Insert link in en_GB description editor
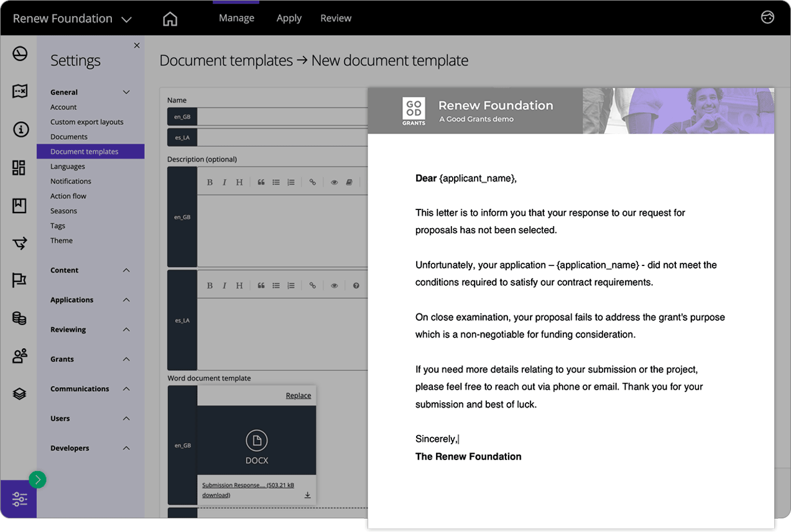 (312, 182)
